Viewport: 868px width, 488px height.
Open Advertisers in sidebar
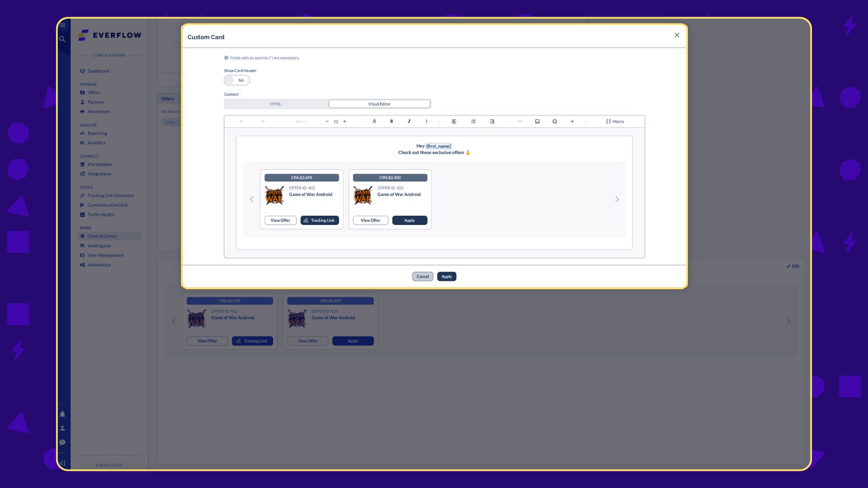99,112
